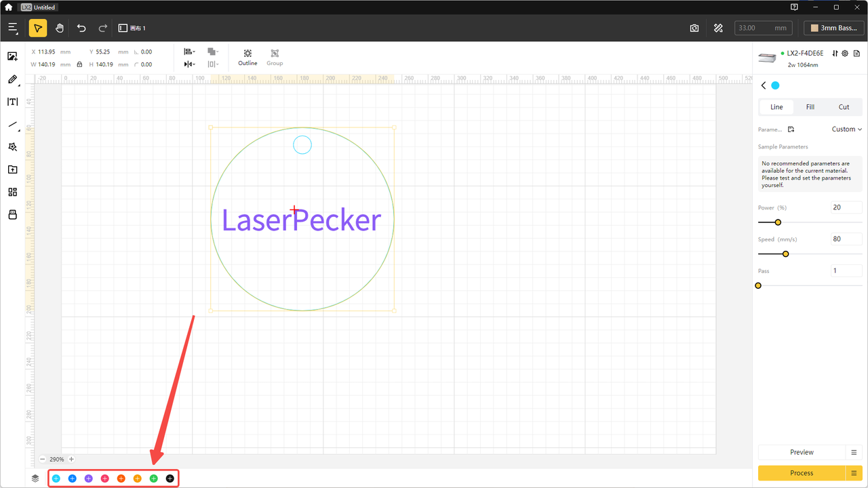
Task: Switch to the Cut tab
Action: pyautogui.click(x=844, y=106)
